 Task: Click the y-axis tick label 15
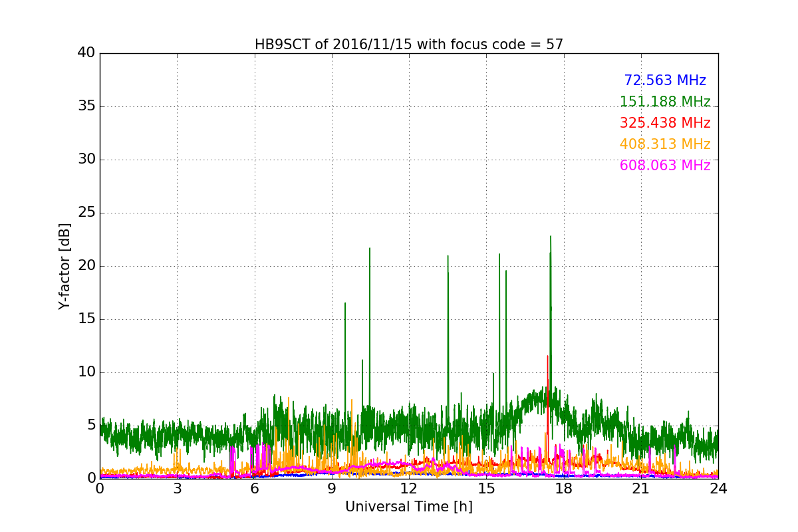[86, 319]
